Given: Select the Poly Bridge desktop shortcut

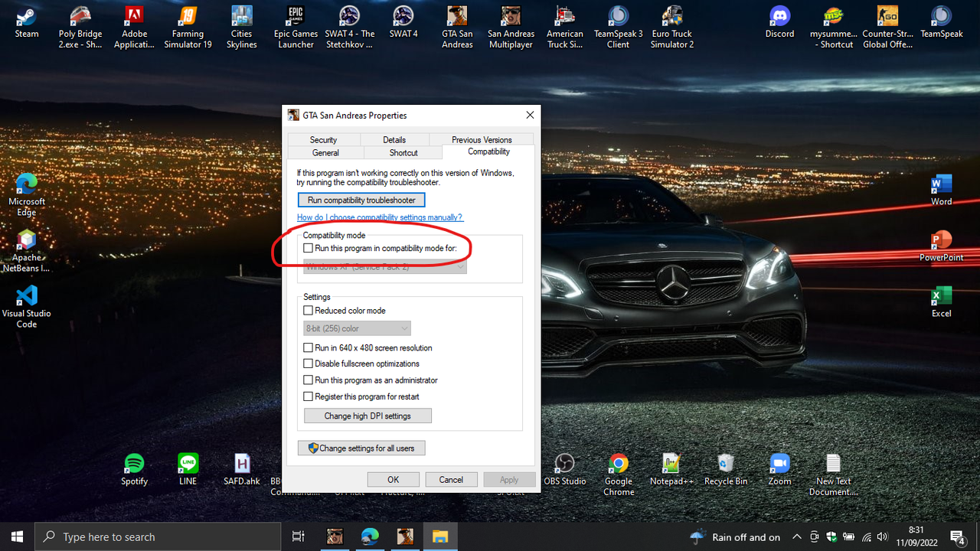Looking at the screenshot, I should point(80,28).
